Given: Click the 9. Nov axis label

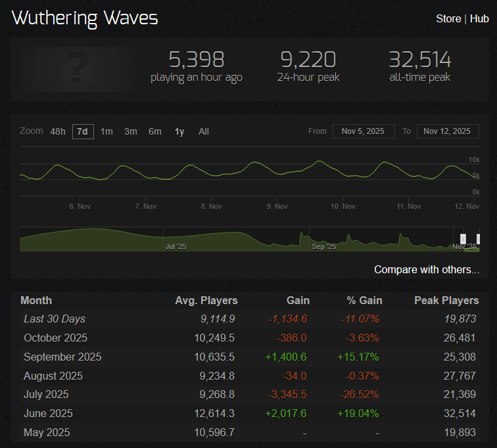Looking at the screenshot, I should pyautogui.click(x=277, y=206).
